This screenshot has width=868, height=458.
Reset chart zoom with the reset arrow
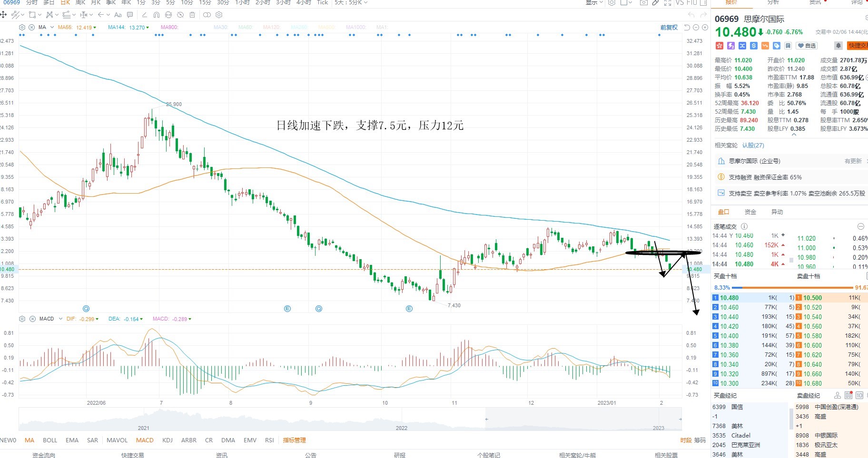tap(687, 28)
